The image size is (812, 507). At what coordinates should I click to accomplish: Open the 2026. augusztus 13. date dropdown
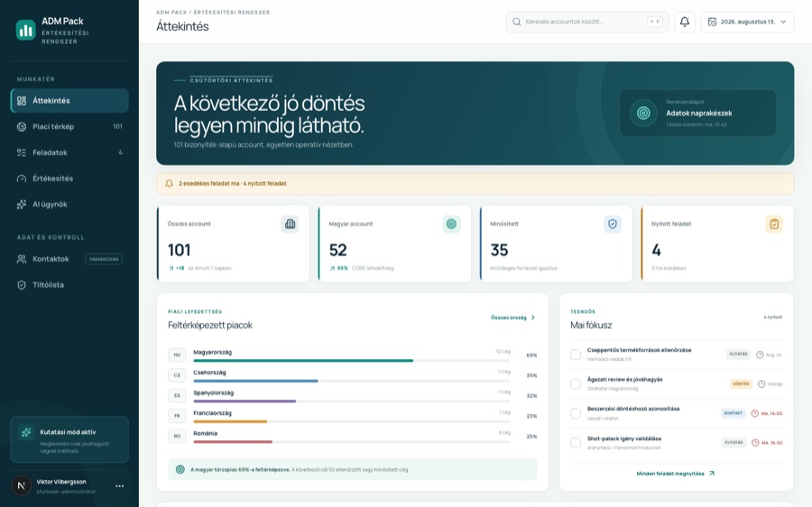tap(747, 22)
